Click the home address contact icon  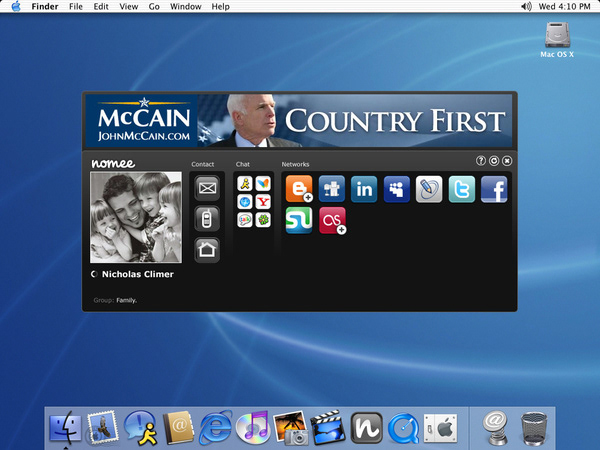click(207, 250)
